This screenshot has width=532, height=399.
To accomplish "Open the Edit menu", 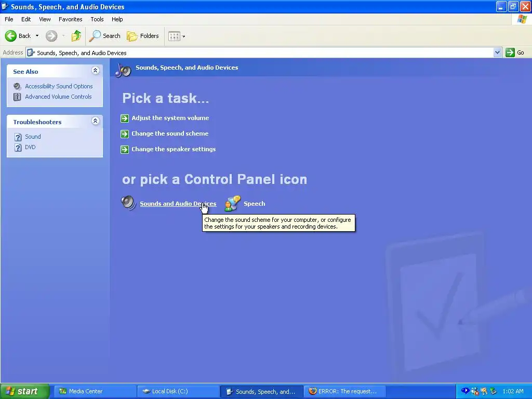I will [26, 19].
